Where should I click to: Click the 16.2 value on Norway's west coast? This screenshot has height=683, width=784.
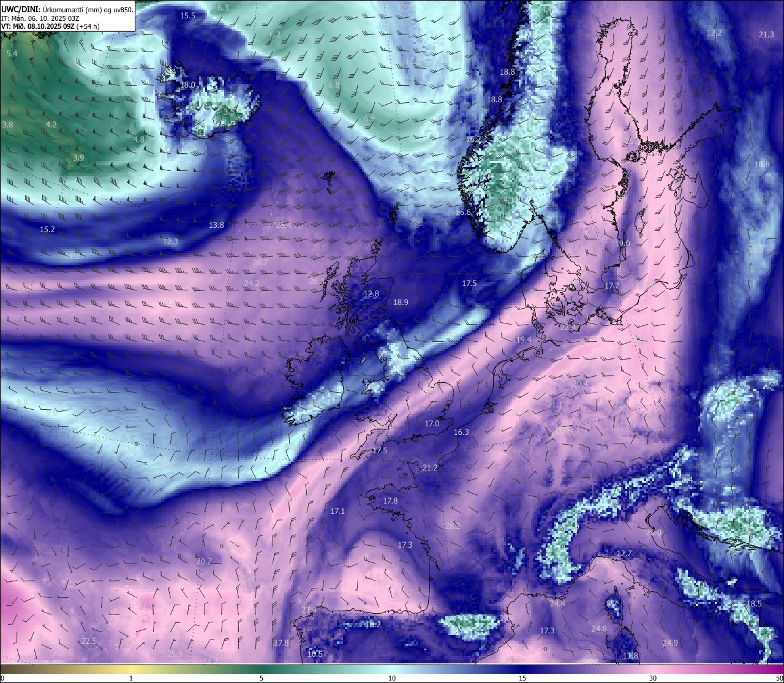pyautogui.click(x=473, y=140)
